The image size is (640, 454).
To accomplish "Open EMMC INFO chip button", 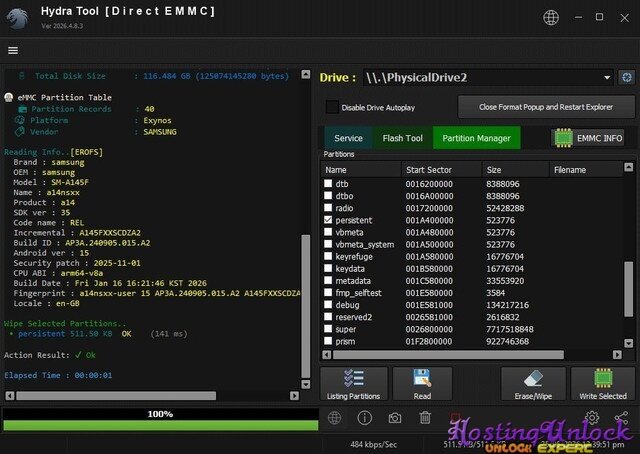I will pos(588,138).
